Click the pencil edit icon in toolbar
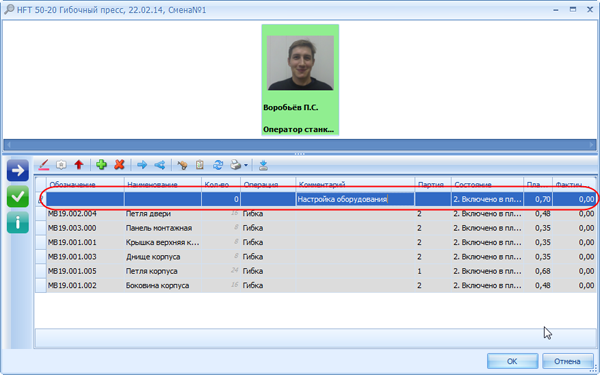The width and height of the screenshot is (600, 375). tap(44, 165)
